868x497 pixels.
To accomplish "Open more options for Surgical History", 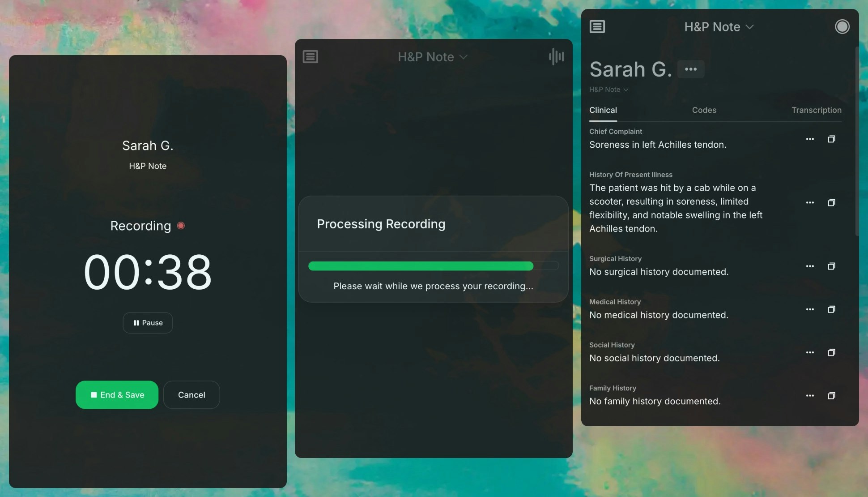I will click(x=810, y=266).
